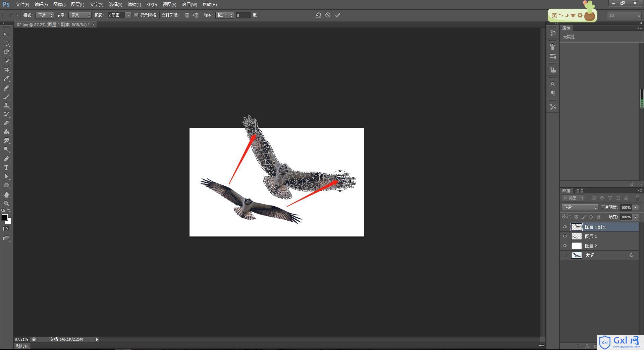Remove all pins with reset icon
Viewport: 644px width, 350px height.
(318, 15)
